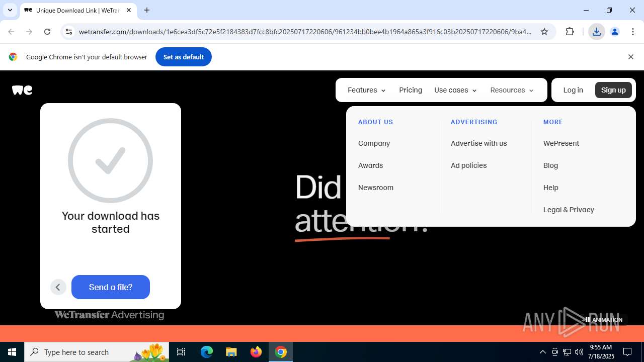Open the Ad policies link
This screenshot has height=362, width=644.
click(469, 165)
